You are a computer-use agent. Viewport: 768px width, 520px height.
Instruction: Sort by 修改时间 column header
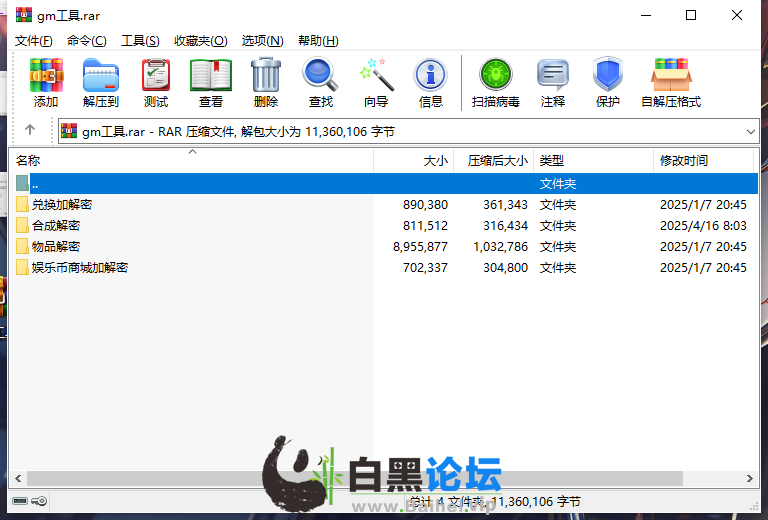703,161
